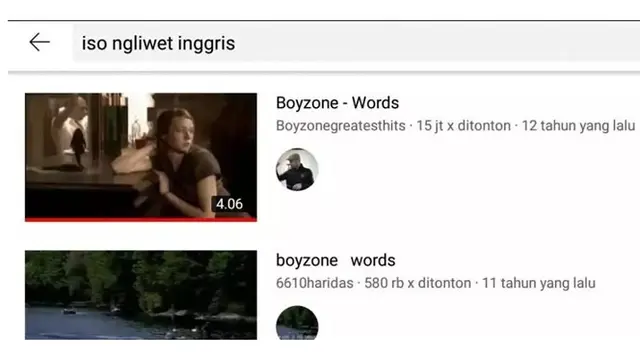
Task: Click the 'Boyzonegreatesthits' channel name
Action: (x=341, y=126)
